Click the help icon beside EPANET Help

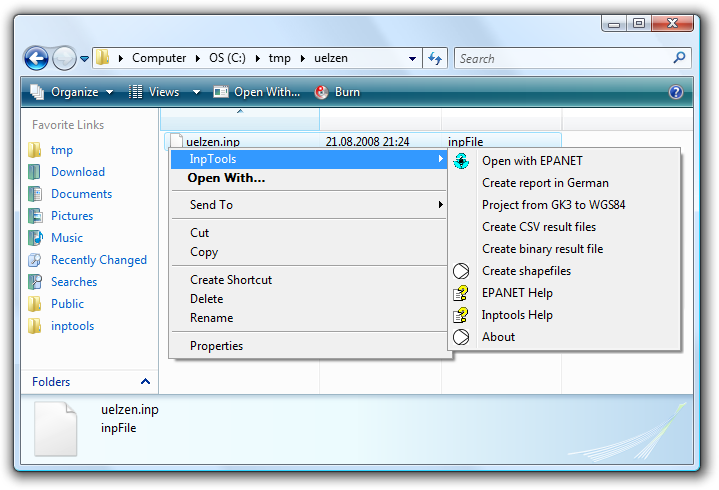pyautogui.click(x=461, y=293)
